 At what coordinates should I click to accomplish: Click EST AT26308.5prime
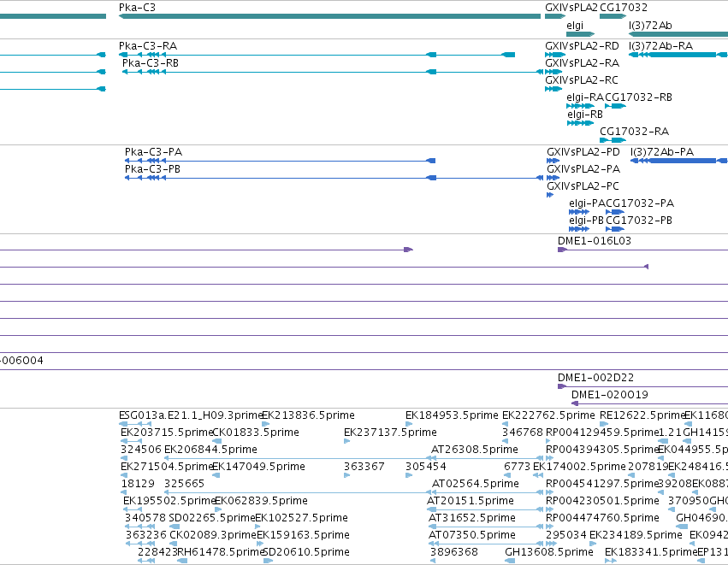(487, 458)
